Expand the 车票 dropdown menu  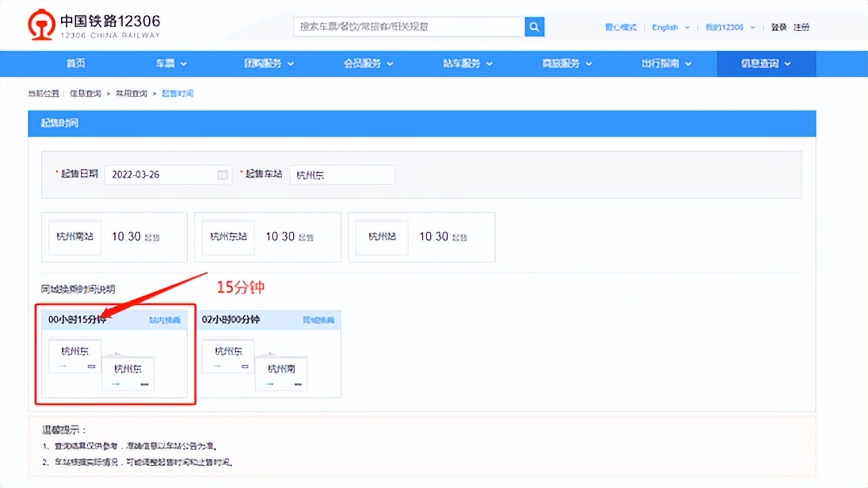[170, 63]
